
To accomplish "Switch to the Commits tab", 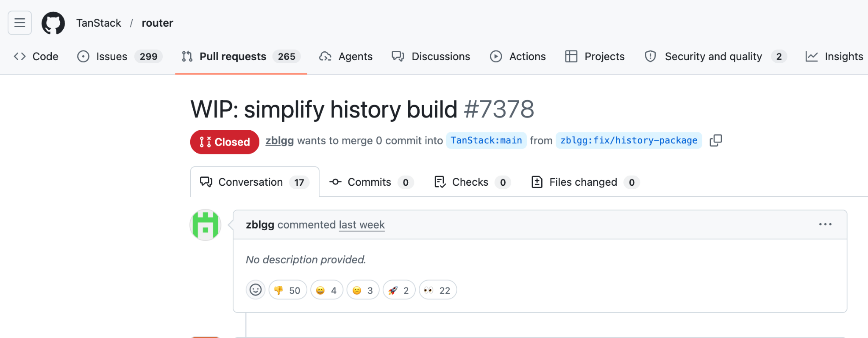I will pos(371,182).
